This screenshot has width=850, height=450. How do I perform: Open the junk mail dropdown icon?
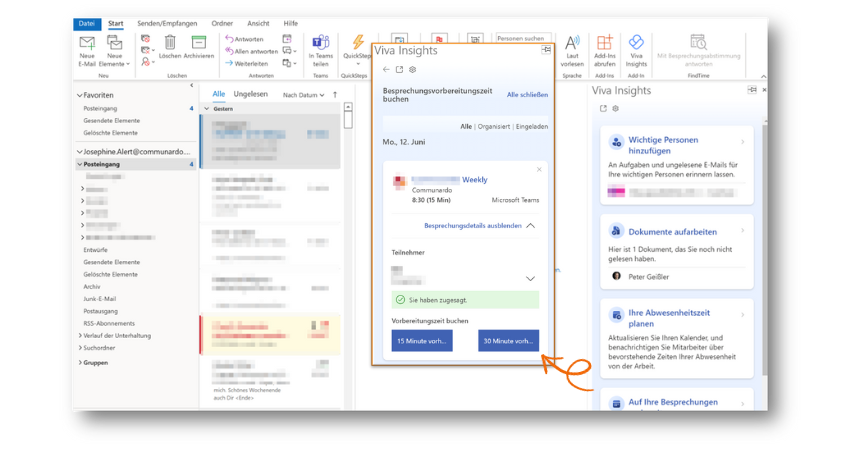click(147, 62)
